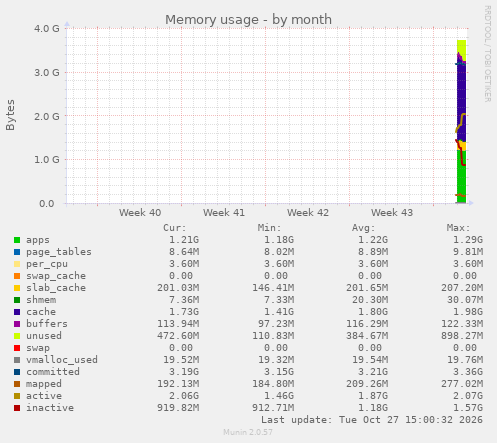This screenshot has width=497, height=443.
Task: Click the 'Week 43' axis label
Action: tap(392, 213)
